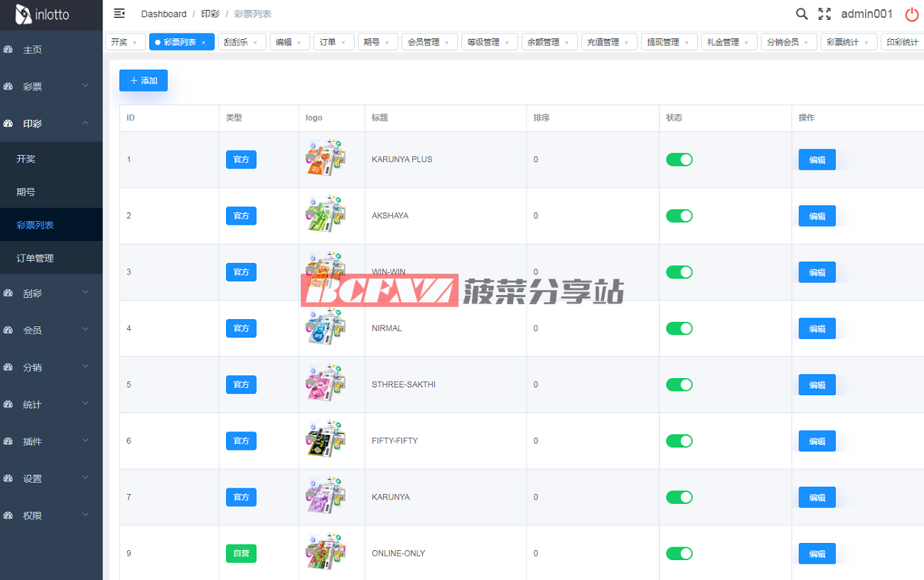Viewport: 924px width, 580px height.
Task: Click the FIFTY-FIFTY logo thumbnail
Action: pos(326,441)
